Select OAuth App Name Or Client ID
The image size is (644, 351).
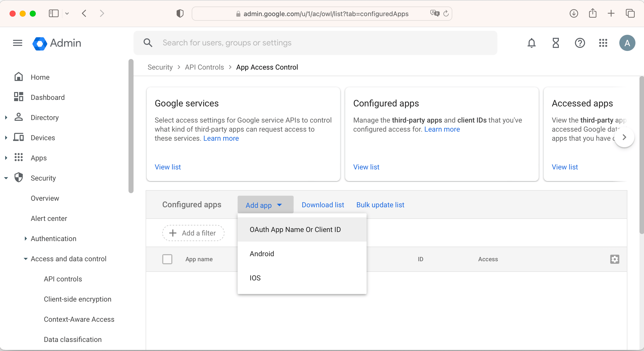click(x=302, y=229)
